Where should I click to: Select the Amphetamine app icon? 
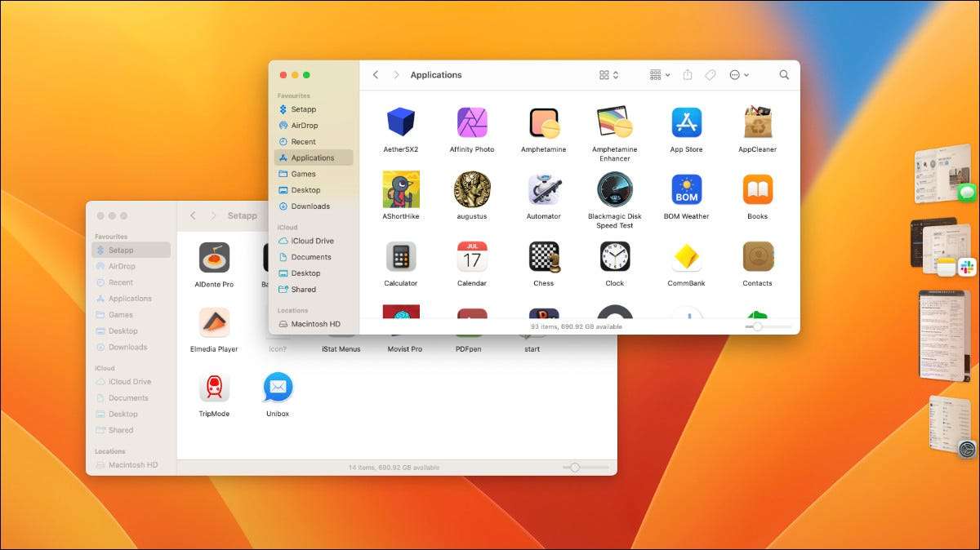pyautogui.click(x=544, y=122)
